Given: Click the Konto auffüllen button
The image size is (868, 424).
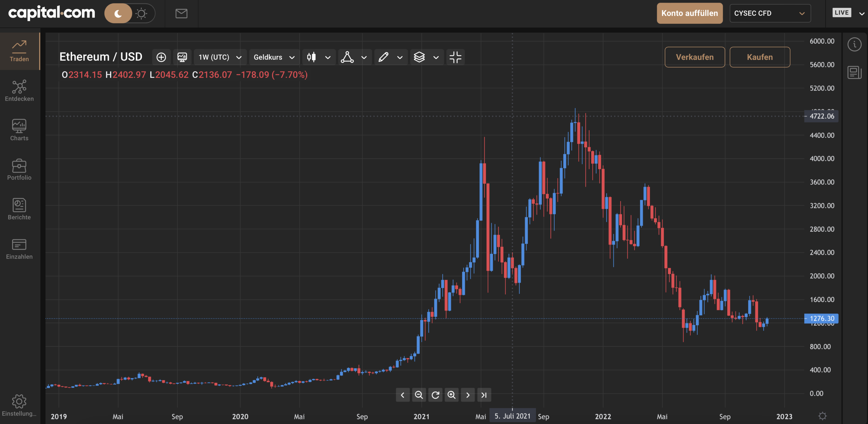Looking at the screenshot, I should click(x=689, y=14).
